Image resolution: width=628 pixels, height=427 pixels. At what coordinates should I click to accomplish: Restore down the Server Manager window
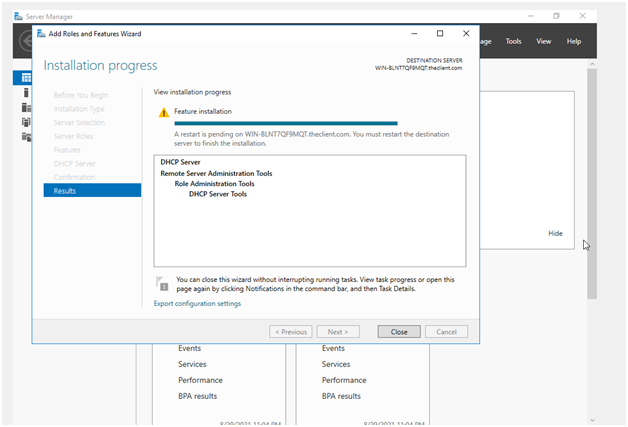(x=556, y=16)
